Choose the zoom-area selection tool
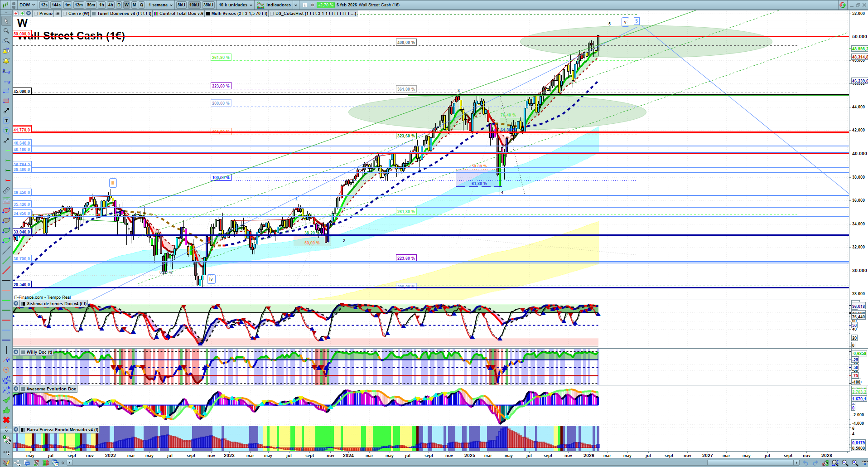Image resolution: width=868 pixels, height=467 pixels. [6, 41]
